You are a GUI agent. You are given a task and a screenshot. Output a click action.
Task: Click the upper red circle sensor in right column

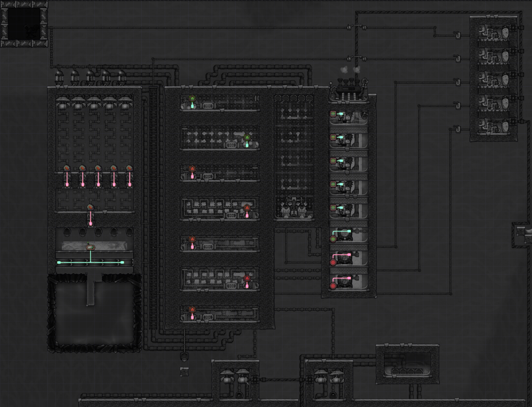coord(333,263)
